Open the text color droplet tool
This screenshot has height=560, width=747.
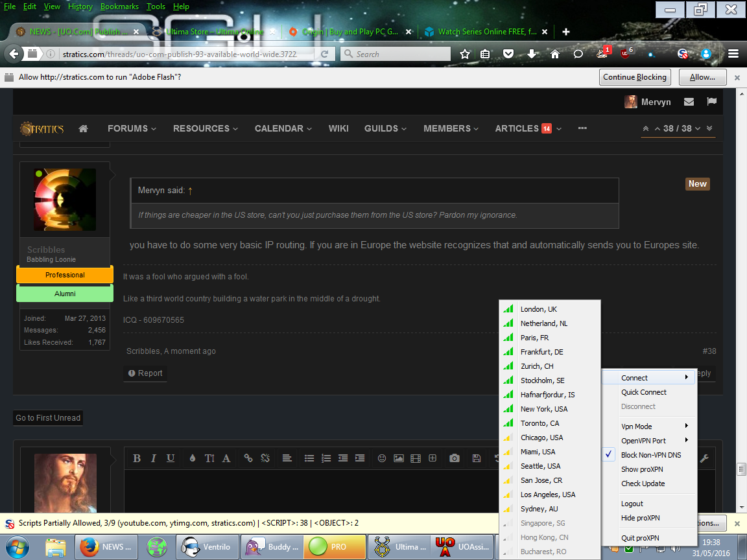coord(193,458)
